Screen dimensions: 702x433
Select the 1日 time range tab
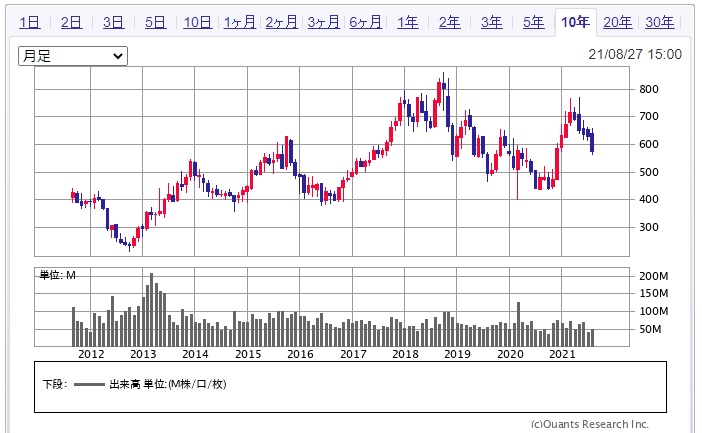pos(30,22)
